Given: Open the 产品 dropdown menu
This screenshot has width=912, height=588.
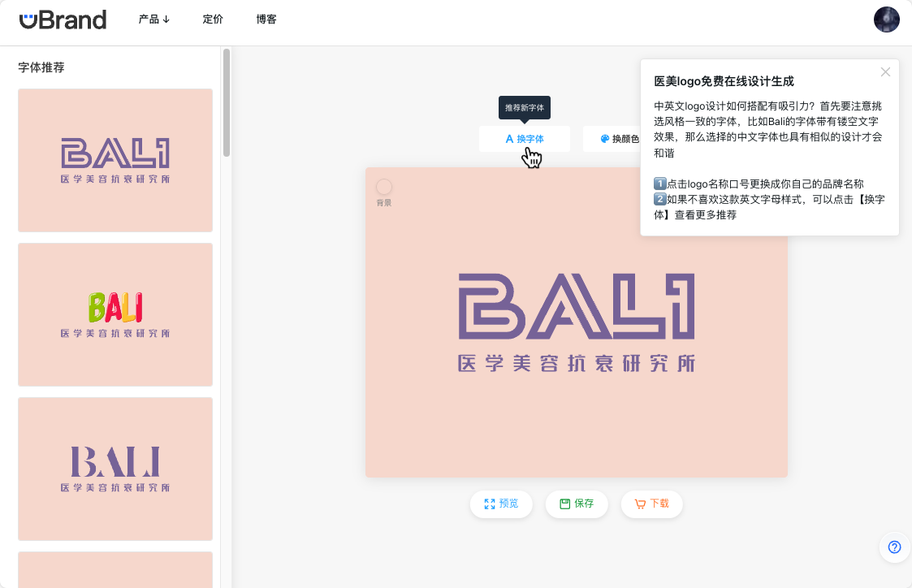Looking at the screenshot, I should click(153, 19).
